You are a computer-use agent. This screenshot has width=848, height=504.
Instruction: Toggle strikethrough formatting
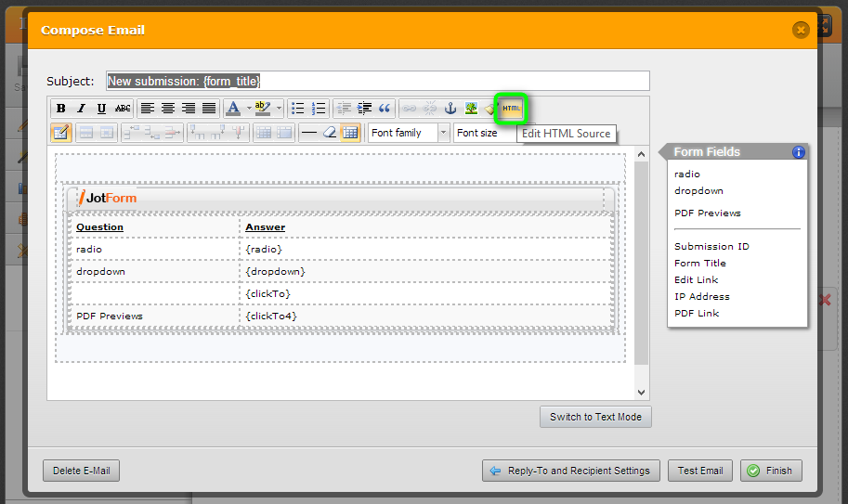tap(123, 109)
